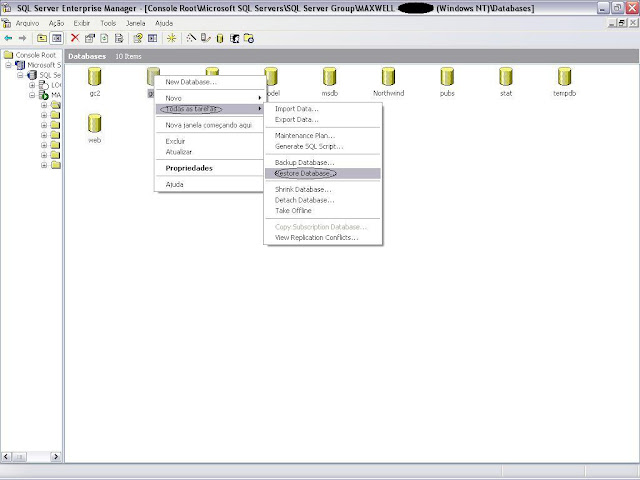Screen dimensions: 640x480
Task: Choose Backup Database... in the submenu
Action: [x=323, y=162]
